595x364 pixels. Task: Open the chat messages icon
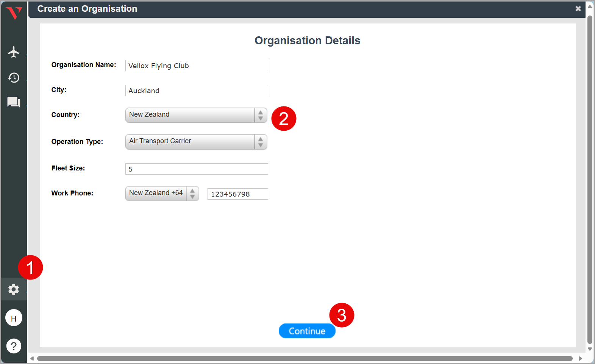point(14,102)
